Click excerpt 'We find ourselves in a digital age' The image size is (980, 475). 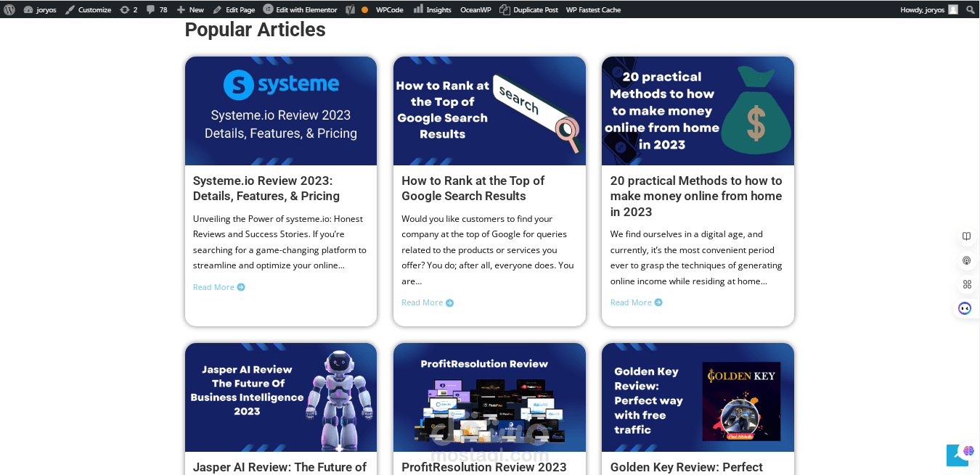[x=696, y=257]
